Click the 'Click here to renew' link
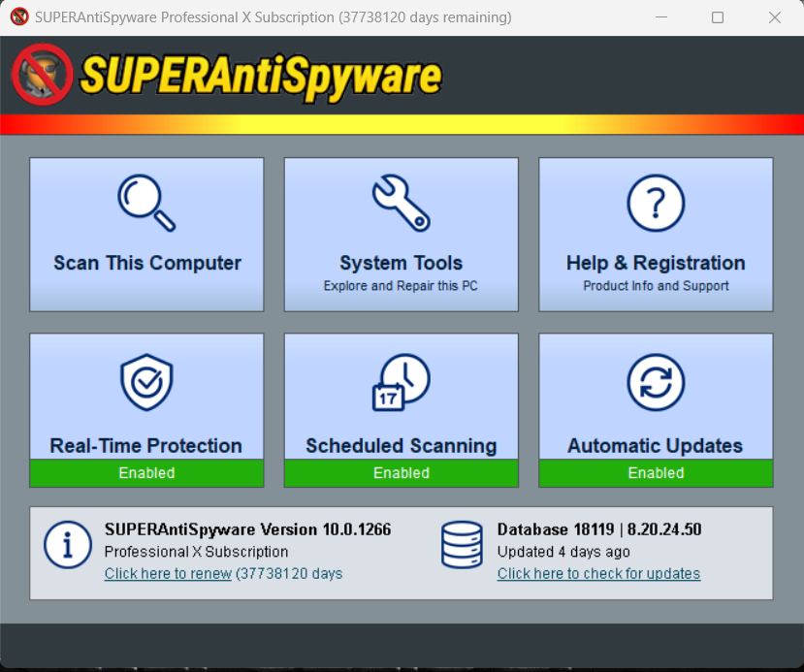Viewport: 804px width, 672px height. pyautogui.click(x=168, y=573)
